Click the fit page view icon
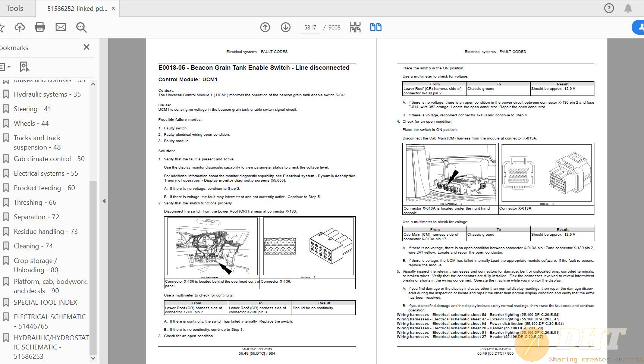 [x=355, y=27]
